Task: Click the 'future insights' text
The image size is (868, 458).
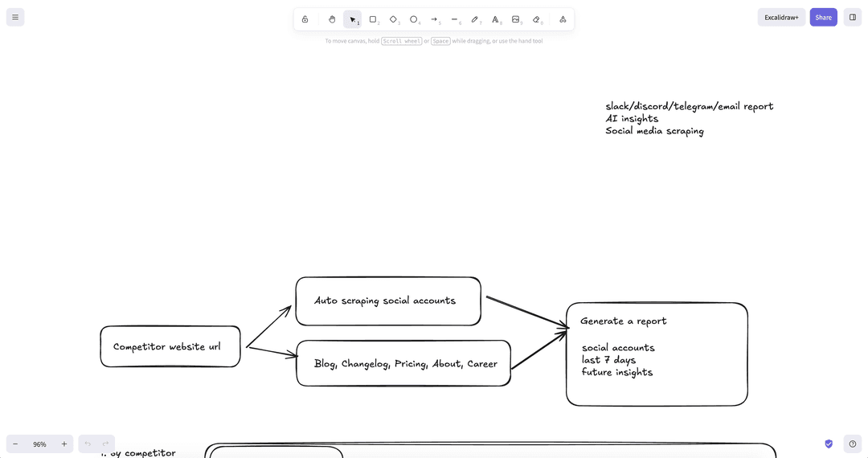Action: tap(617, 372)
